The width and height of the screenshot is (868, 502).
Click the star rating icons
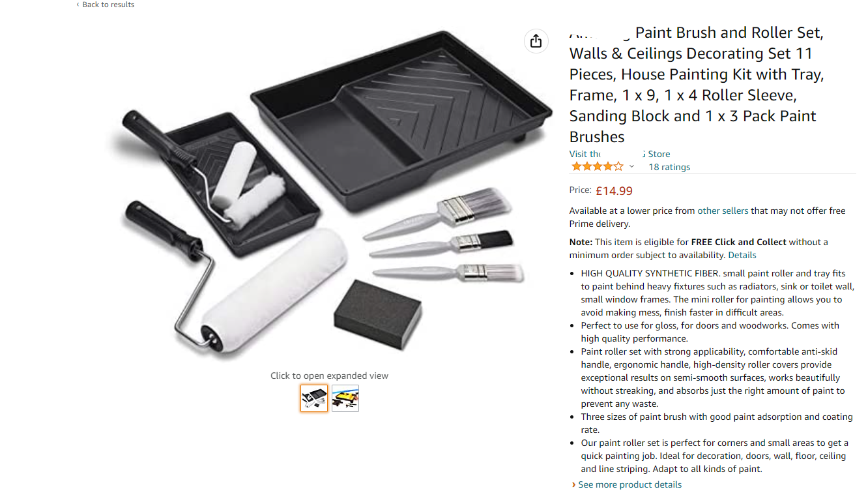(x=598, y=167)
